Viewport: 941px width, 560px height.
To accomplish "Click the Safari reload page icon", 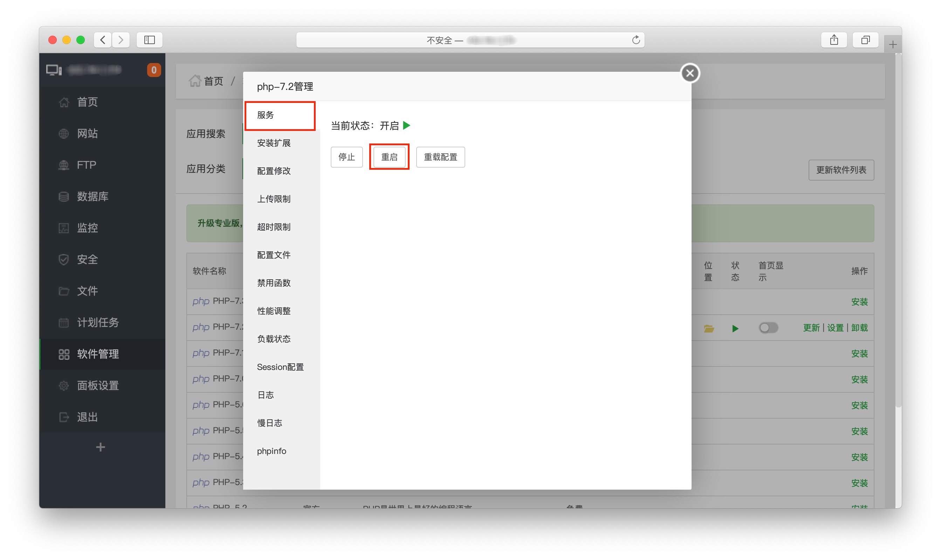I will coord(636,40).
